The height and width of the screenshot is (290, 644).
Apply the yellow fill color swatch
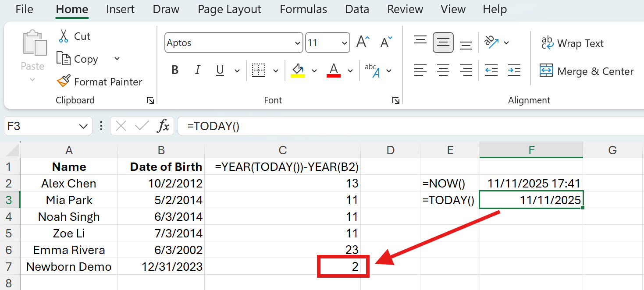298,70
